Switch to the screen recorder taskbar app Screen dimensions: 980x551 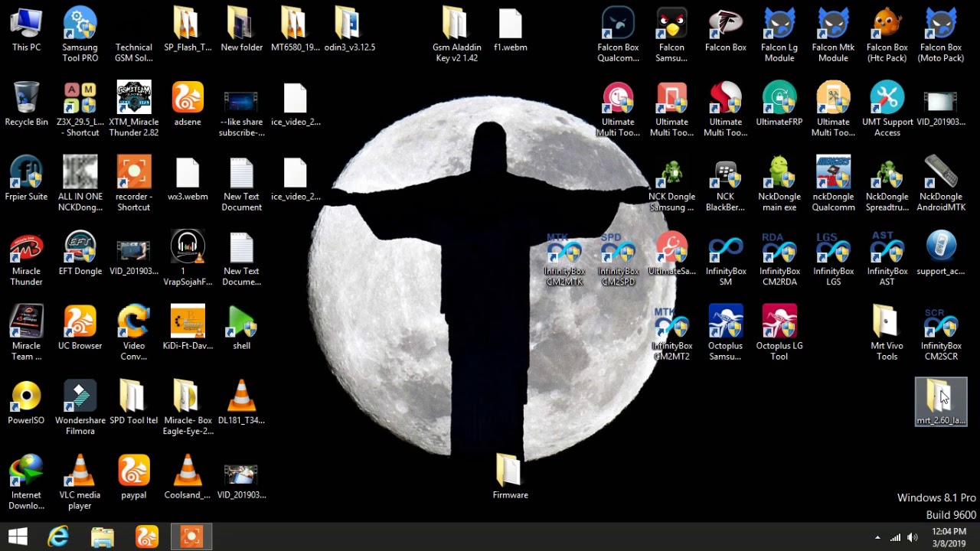click(191, 536)
